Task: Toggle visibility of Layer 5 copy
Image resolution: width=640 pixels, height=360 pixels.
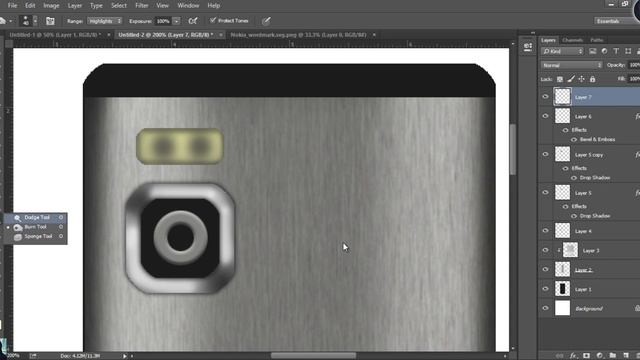Action: tap(545, 154)
